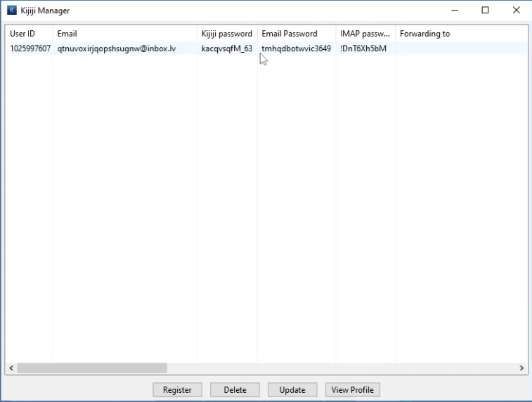The width and height of the screenshot is (532, 402).
Task: Click the Delete button
Action: coord(235,390)
